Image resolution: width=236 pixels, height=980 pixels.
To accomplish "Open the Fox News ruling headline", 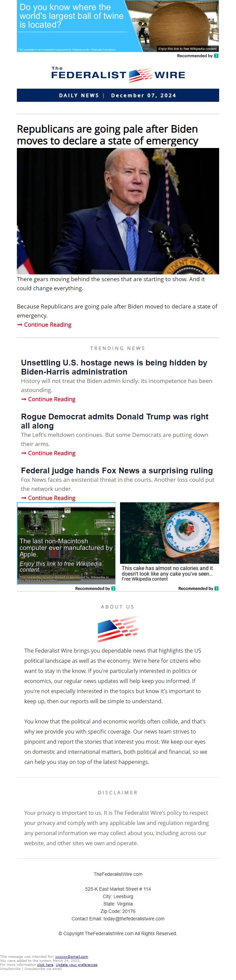I will (x=117, y=470).
